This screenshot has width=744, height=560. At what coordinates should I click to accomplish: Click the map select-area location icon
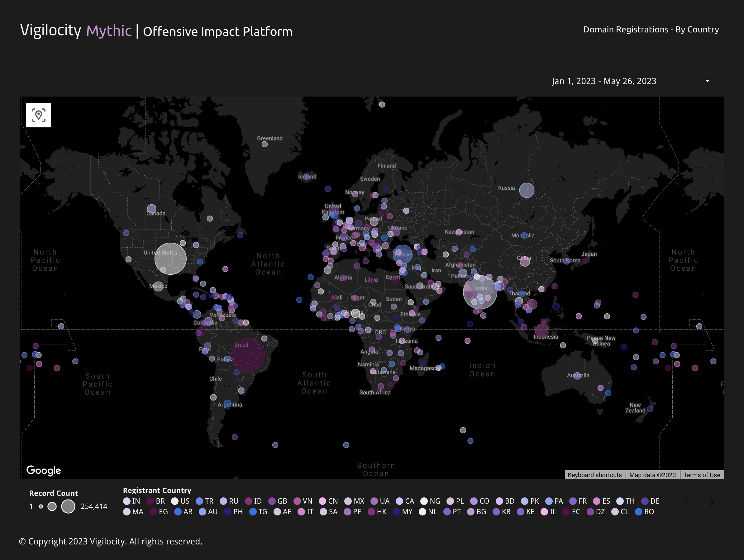38,115
